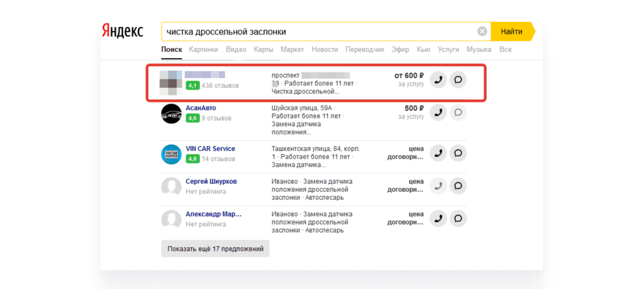The image size is (644, 289).
Task: Chat icon for Александр Мар...
Action: 458,218
